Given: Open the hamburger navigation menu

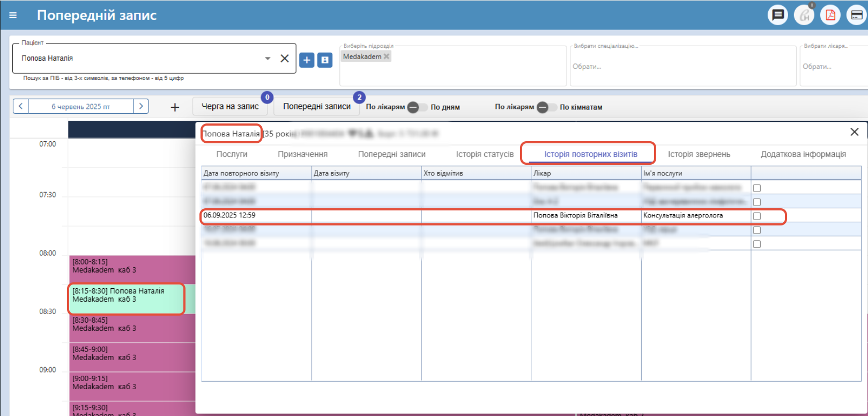Looking at the screenshot, I should (13, 16).
